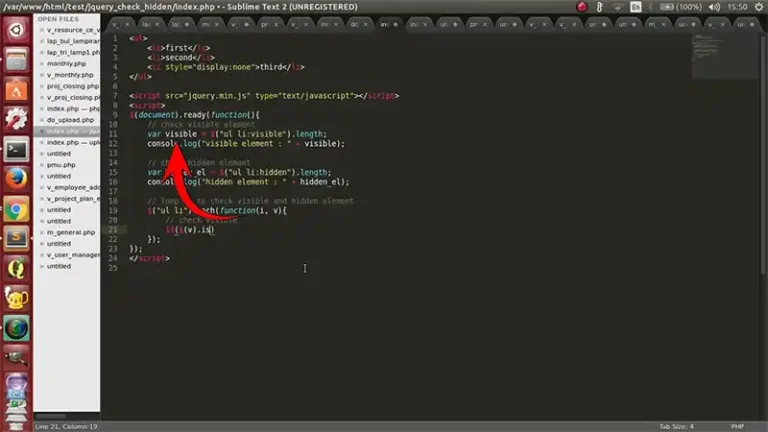The image size is (768, 432).
Task: Select m_general.php in the sidebar
Action: (71, 233)
